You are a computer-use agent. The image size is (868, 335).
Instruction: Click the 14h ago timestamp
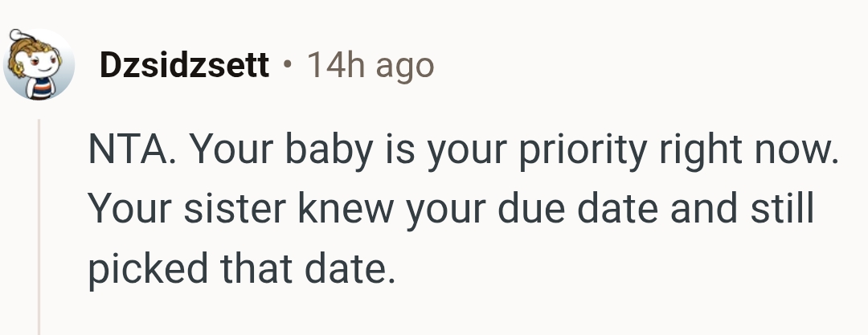tap(371, 65)
